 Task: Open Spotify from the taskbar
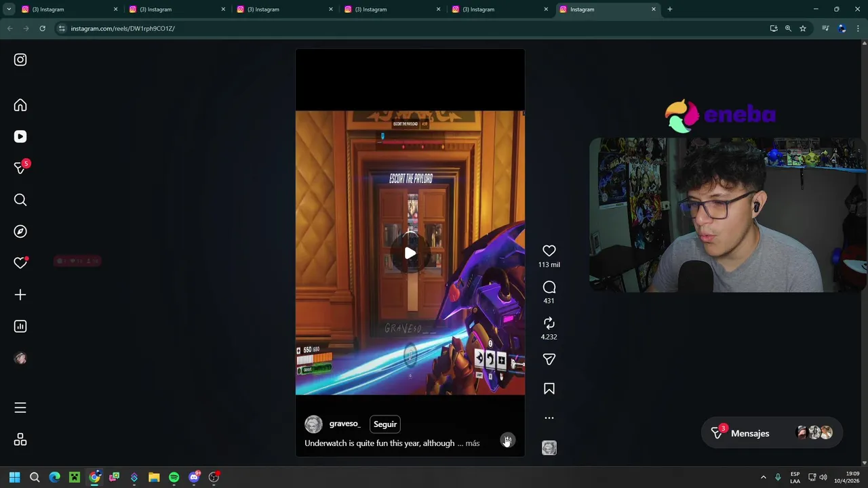(174, 477)
